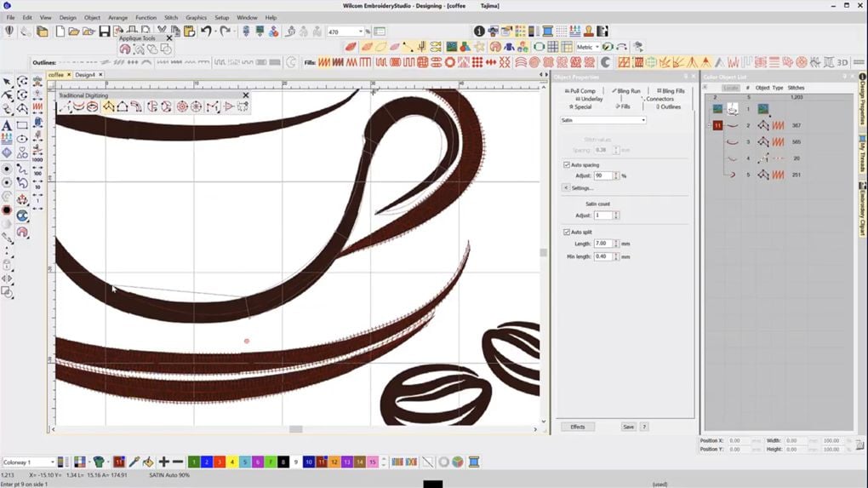Select yellow color 4 in the palette
The height and width of the screenshot is (488, 868).
click(x=232, y=462)
